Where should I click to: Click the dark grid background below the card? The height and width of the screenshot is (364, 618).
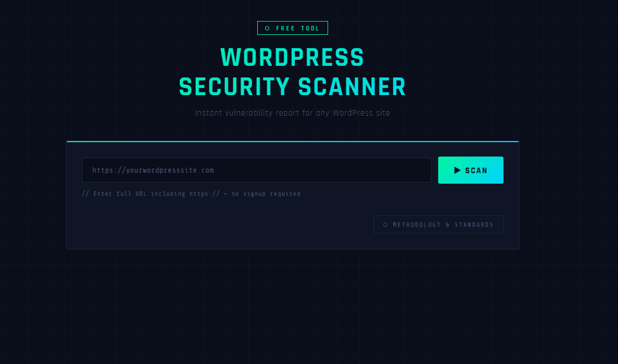pos(292,310)
